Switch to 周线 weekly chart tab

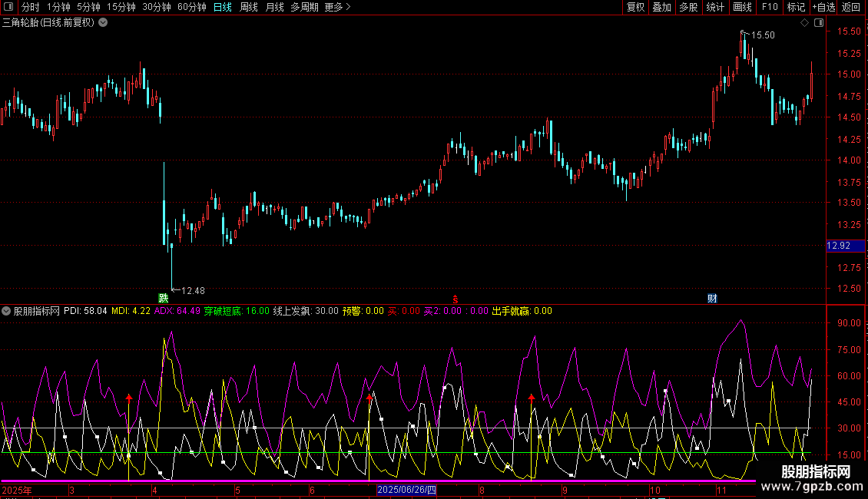coord(249,7)
